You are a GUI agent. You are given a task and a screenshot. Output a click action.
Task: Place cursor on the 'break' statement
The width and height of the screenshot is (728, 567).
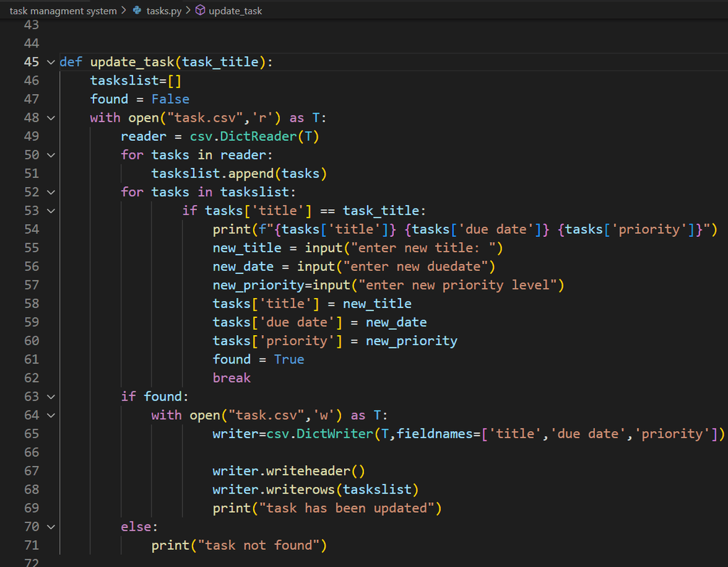tap(232, 378)
